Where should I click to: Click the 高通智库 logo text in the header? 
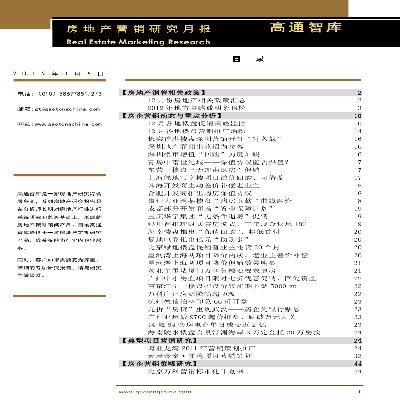pos(305,27)
